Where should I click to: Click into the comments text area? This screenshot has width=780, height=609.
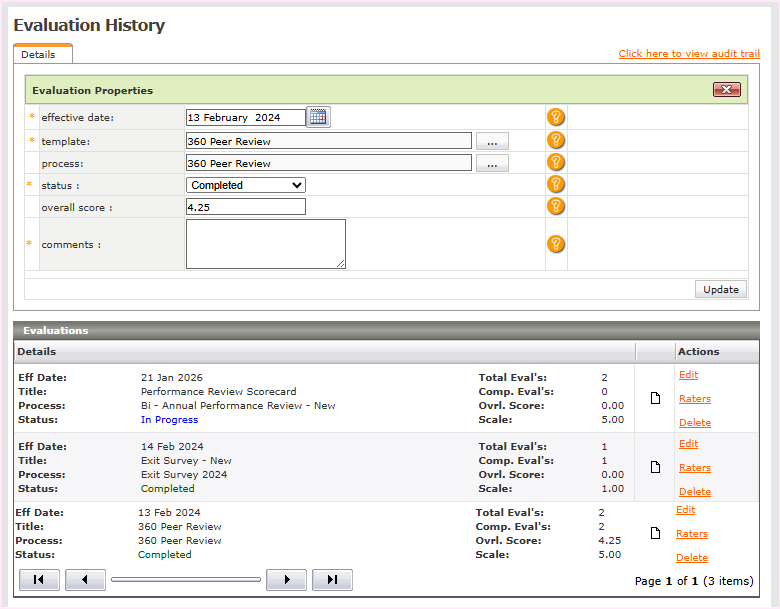click(x=265, y=244)
